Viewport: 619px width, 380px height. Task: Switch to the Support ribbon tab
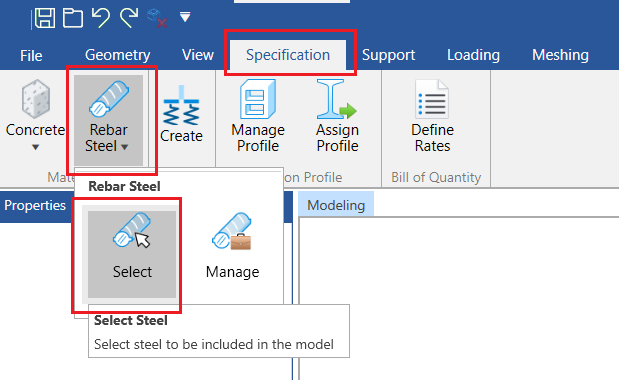[x=388, y=55]
